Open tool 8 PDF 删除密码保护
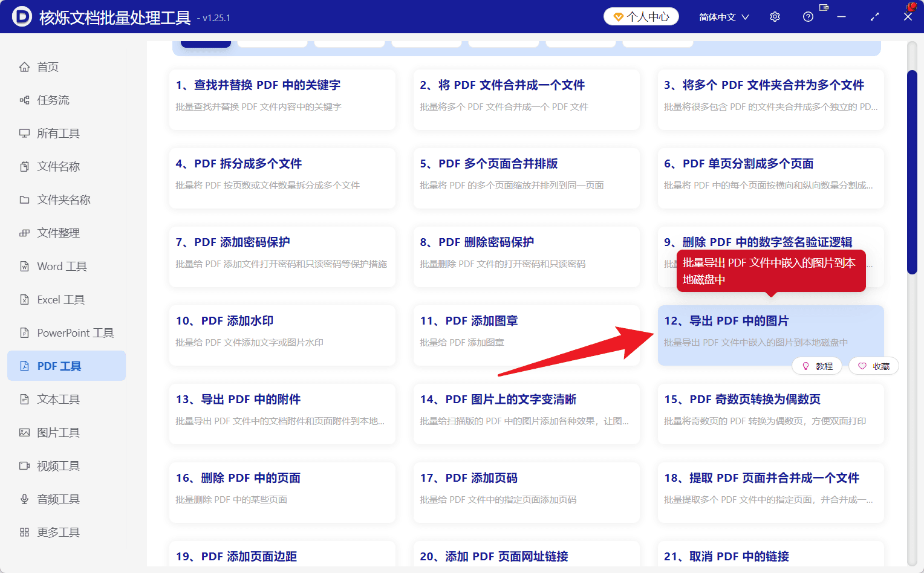The height and width of the screenshot is (573, 924). click(527, 257)
